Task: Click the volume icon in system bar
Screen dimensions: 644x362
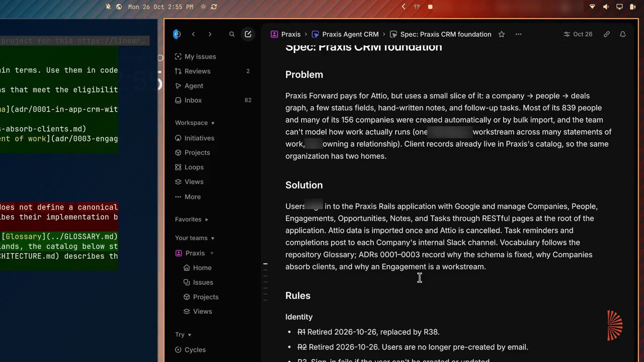Action: (606, 7)
